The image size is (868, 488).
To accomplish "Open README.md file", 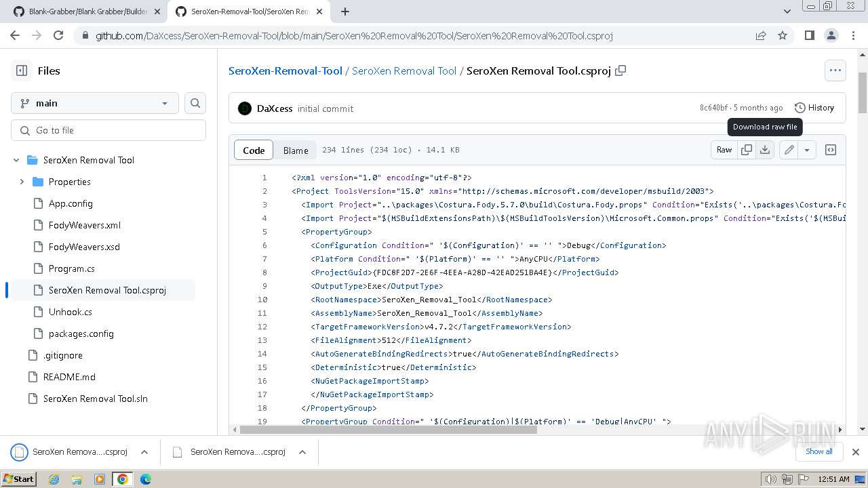I will (x=69, y=377).
